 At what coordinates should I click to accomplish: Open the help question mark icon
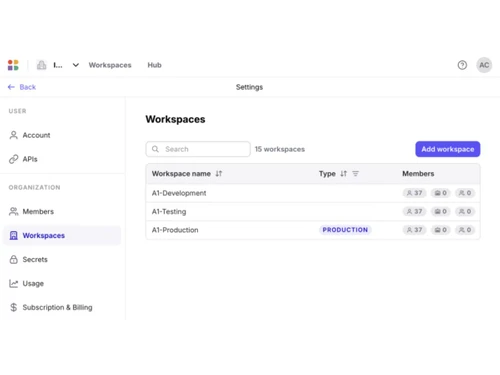tap(462, 65)
